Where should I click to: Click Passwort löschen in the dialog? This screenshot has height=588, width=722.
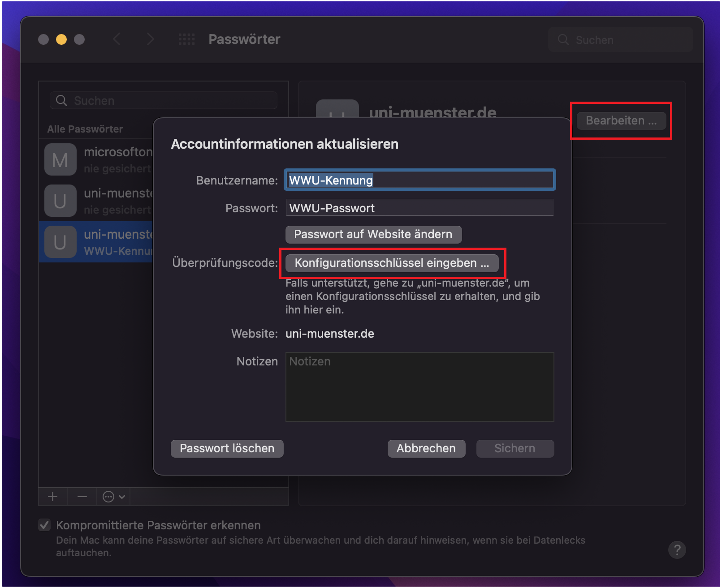pyautogui.click(x=227, y=448)
